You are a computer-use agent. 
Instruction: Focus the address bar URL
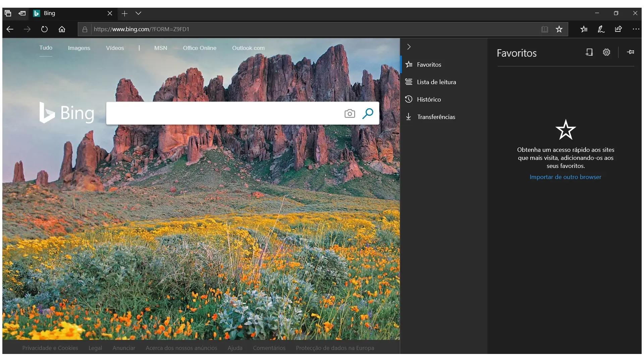142,29
